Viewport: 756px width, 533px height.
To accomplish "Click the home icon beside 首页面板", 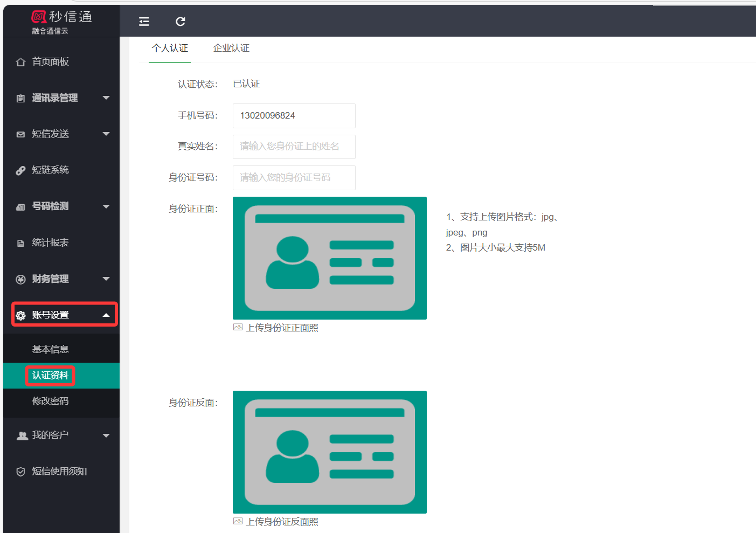I will click(20, 62).
